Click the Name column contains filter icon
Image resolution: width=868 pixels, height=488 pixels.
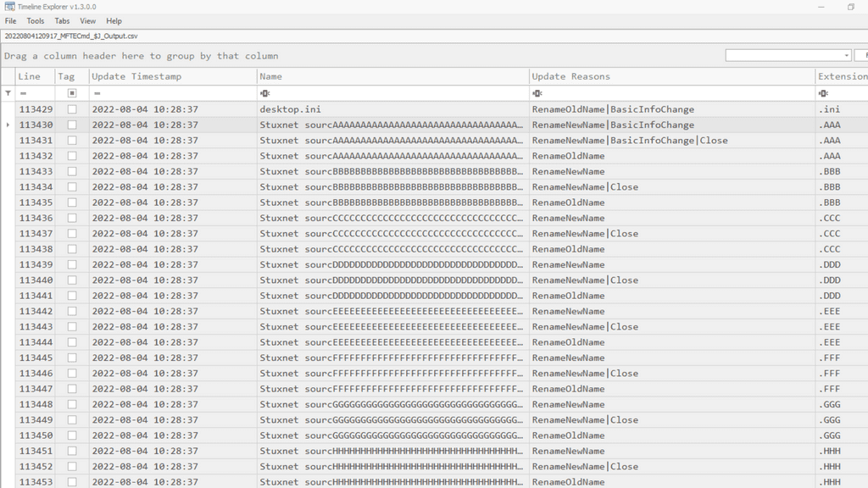click(x=265, y=93)
